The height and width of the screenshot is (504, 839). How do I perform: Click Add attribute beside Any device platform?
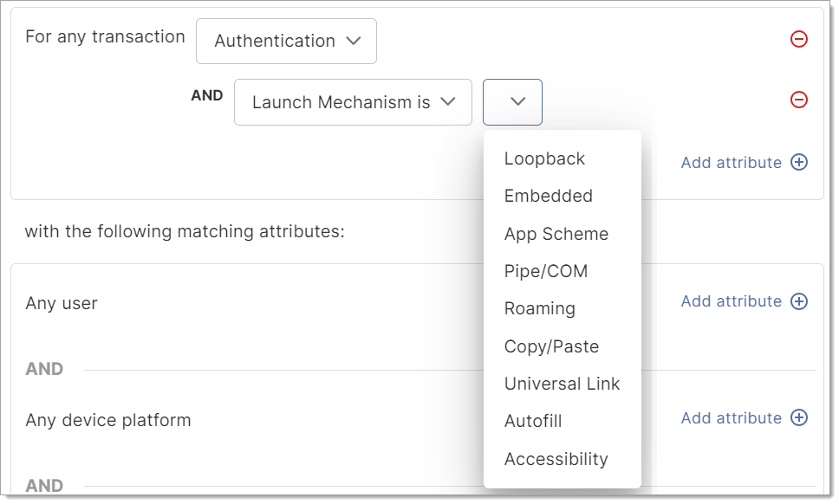(731, 418)
